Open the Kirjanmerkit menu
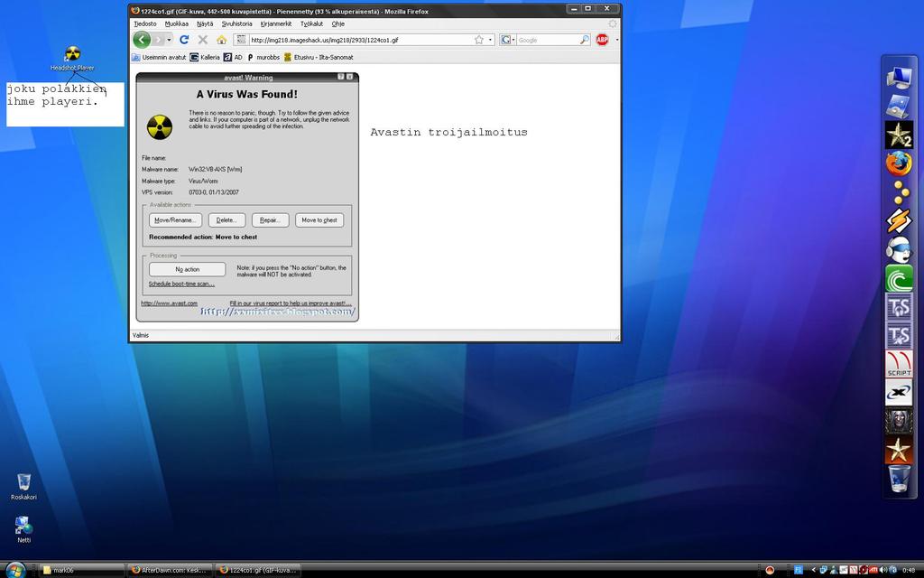924x578 pixels. (x=275, y=23)
